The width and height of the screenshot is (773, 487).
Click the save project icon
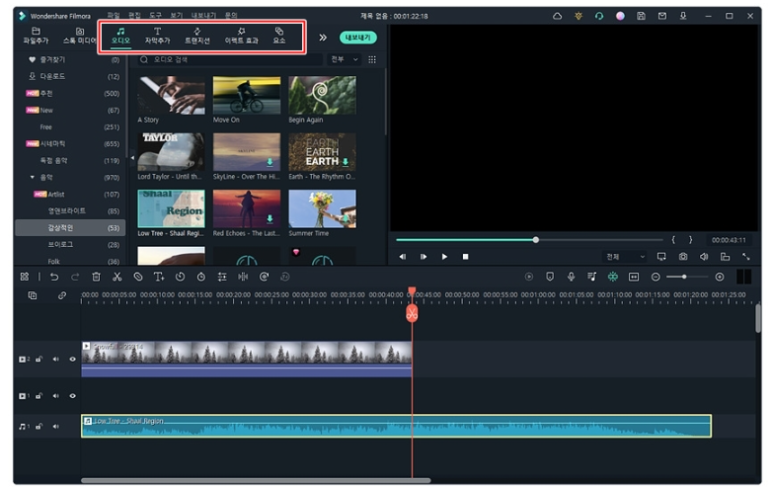pyautogui.click(x=641, y=16)
